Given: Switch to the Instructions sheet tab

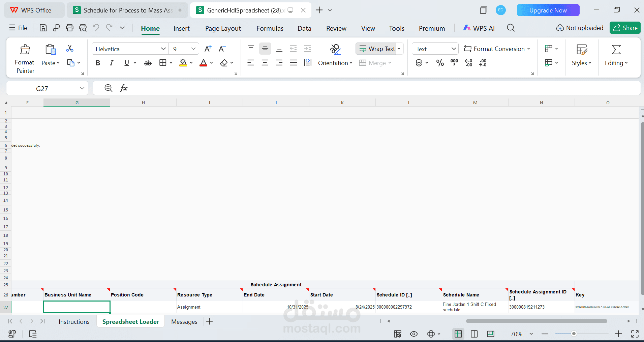Looking at the screenshot, I should pyautogui.click(x=74, y=321).
